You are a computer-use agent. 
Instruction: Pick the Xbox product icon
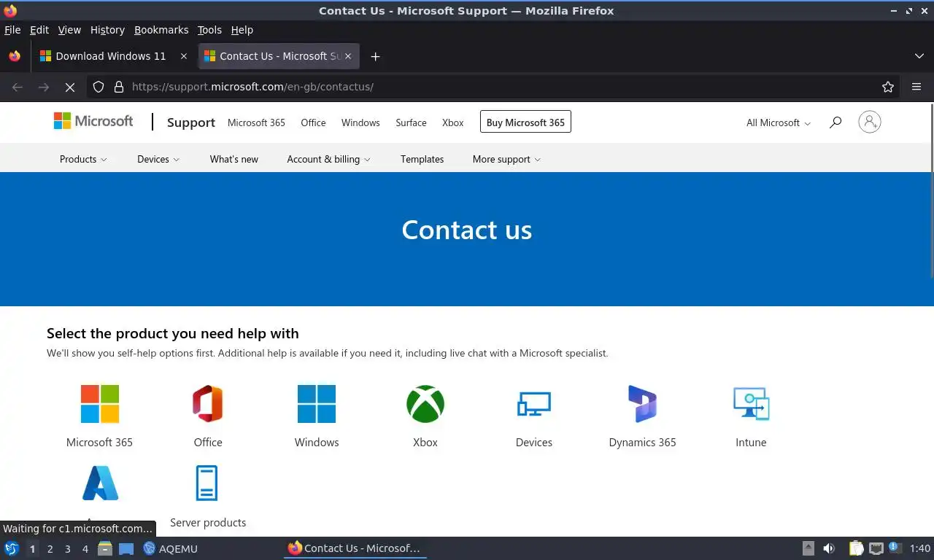[x=425, y=404]
